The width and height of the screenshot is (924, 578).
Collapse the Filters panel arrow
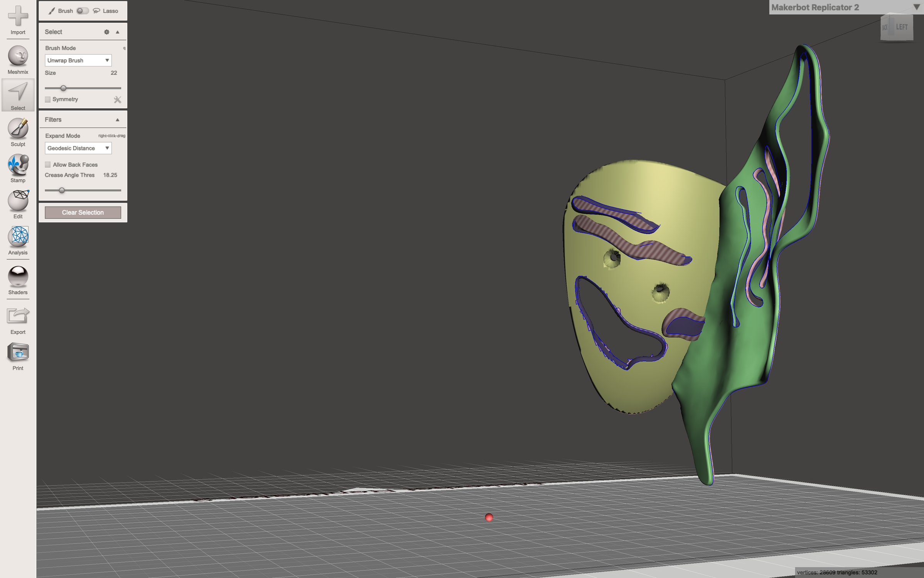pos(117,120)
